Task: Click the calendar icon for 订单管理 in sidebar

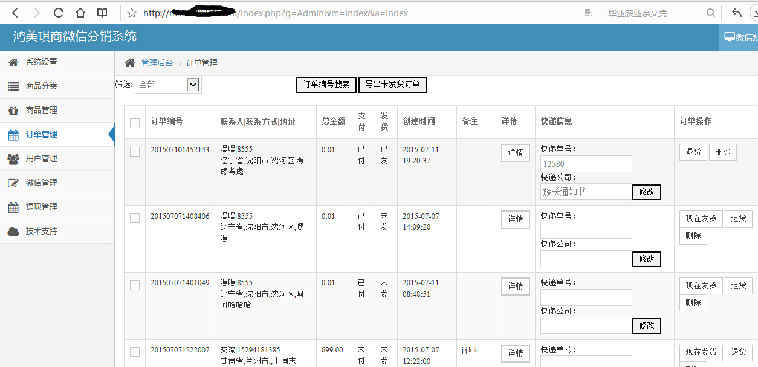Action: 14,135
